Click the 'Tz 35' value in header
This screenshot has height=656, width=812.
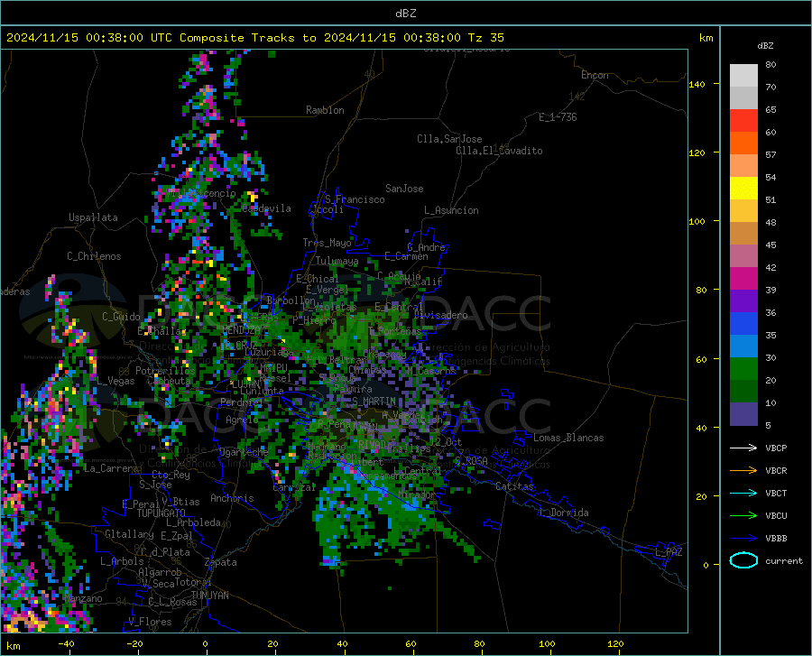click(485, 38)
